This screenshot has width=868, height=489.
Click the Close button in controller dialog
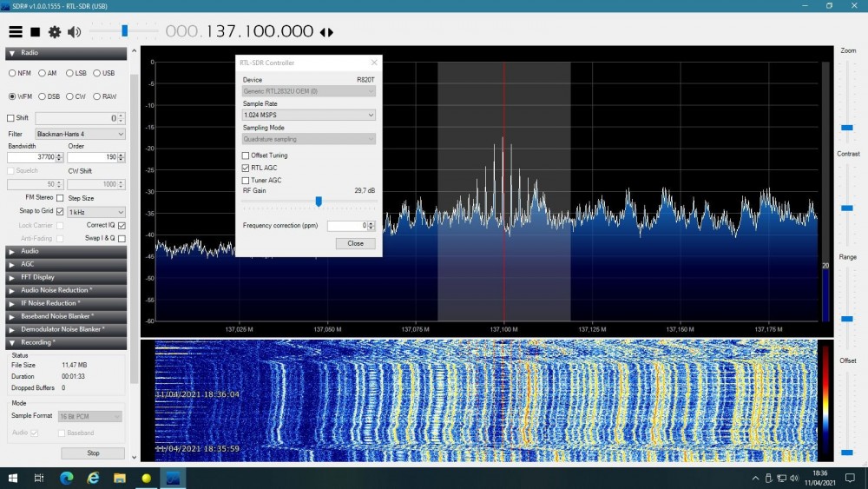click(x=355, y=244)
